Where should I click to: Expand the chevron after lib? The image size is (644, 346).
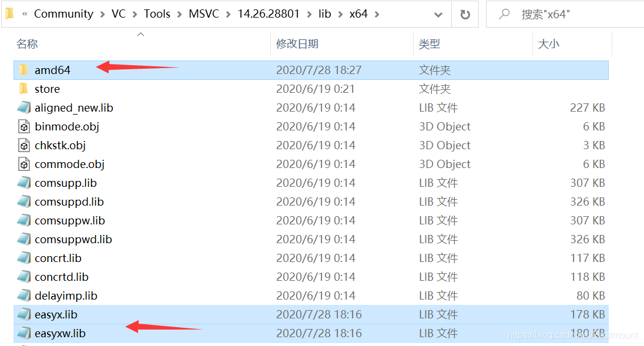click(x=340, y=14)
